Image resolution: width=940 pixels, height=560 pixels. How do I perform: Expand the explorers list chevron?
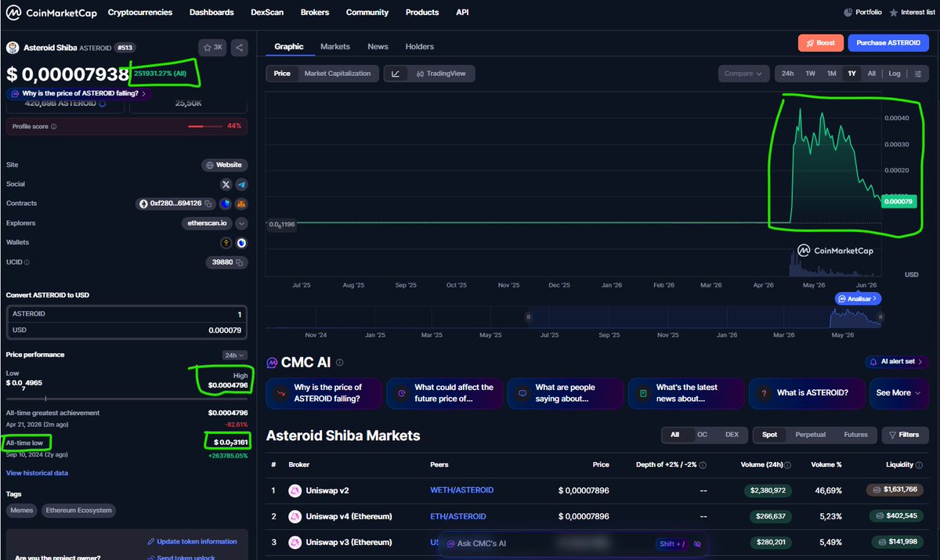point(241,223)
